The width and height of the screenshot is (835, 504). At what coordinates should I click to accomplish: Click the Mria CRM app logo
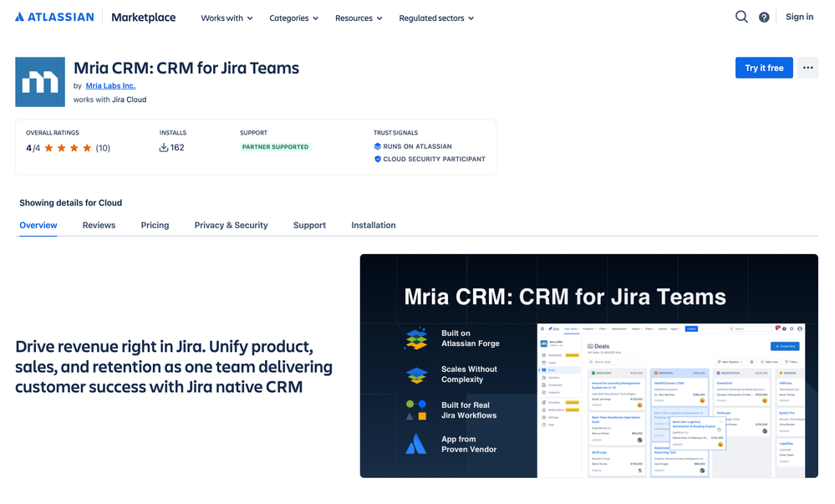(x=39, y=82)
